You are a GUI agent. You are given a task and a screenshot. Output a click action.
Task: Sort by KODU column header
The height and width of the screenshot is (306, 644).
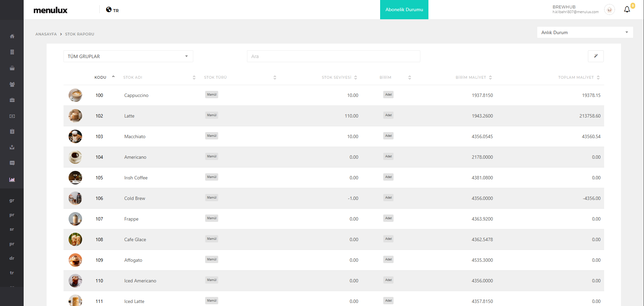tap(100, 77)
